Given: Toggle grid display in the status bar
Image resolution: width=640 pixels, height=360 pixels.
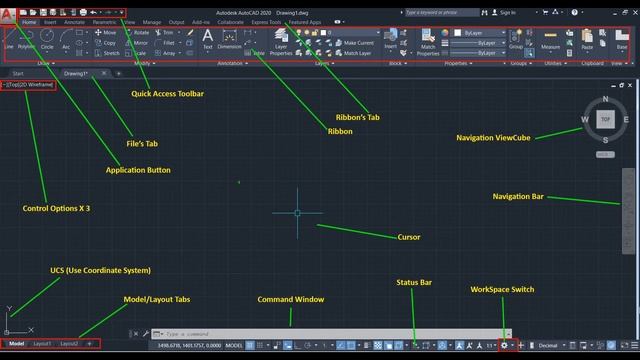Looking at the screenshot, I should click(x=250, y=345).
